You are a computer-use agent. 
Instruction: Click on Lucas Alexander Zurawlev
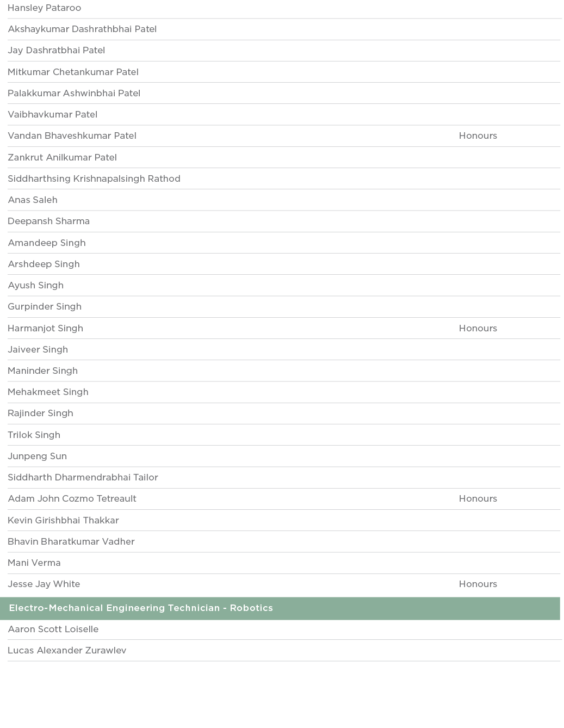point(67,650)
